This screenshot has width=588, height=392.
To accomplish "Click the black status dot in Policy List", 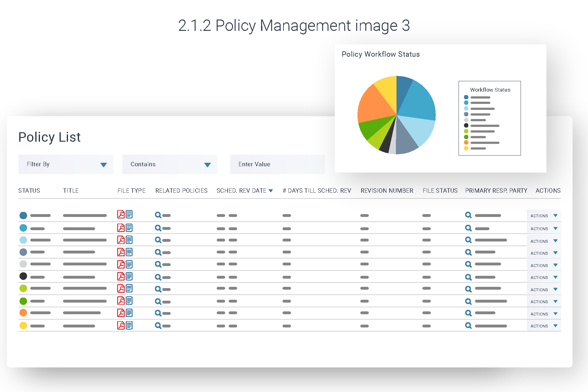I will click(23, 276).
